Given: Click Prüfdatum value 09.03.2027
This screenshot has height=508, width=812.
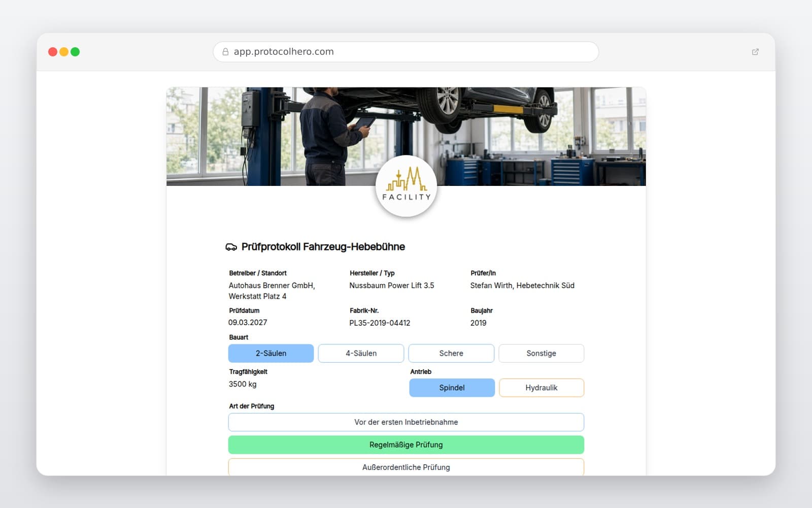Looking at the screenshot, I should point(248,323).
